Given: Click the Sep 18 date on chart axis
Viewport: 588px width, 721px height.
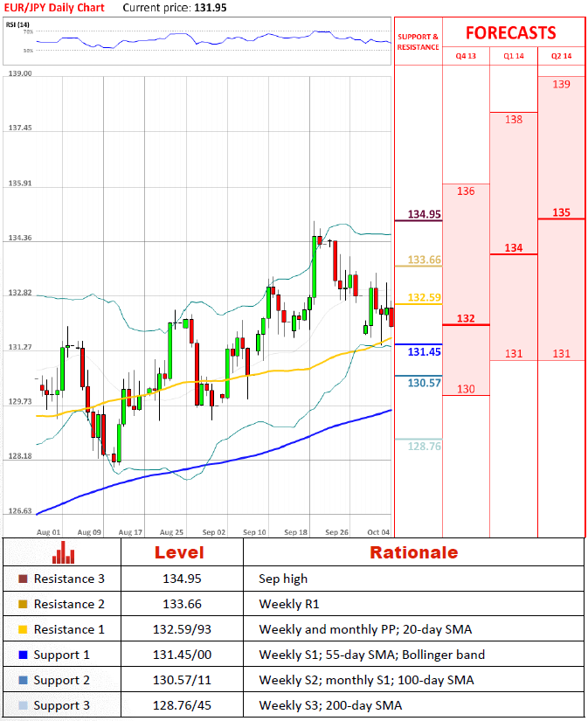Looking at the screenshot, I should (296, 531).
